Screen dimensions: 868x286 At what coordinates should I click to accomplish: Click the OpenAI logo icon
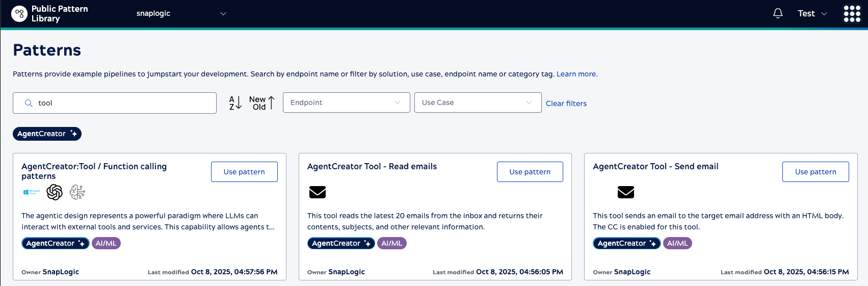pos(55,192)
